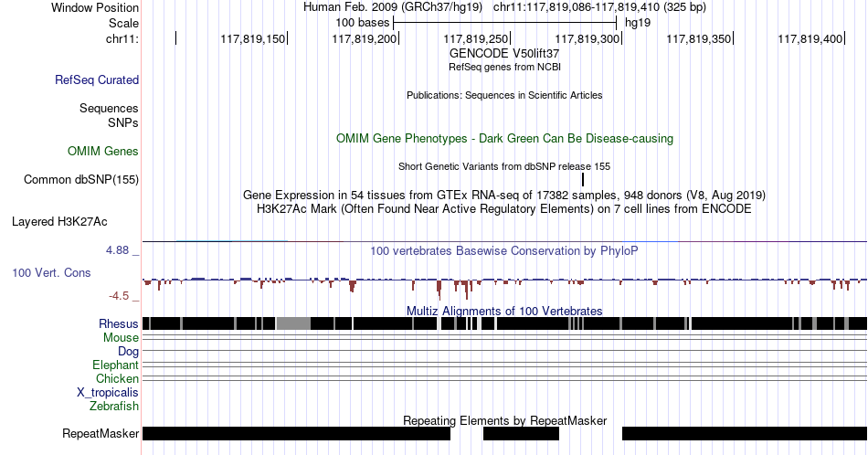Click the Window Position label

(95, 7)
